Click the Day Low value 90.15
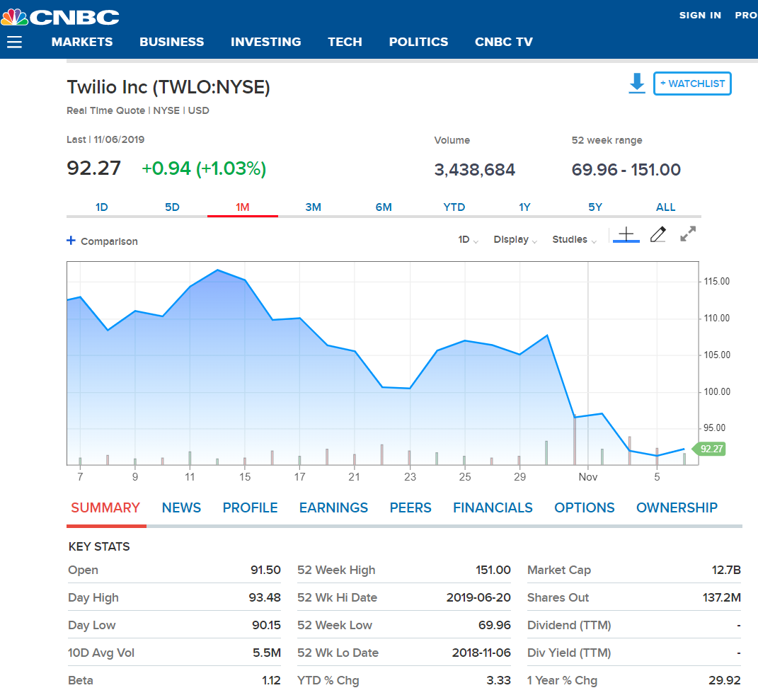Image resolution: width=758 pixels, height=700 pixels. [x=266, y=625]
